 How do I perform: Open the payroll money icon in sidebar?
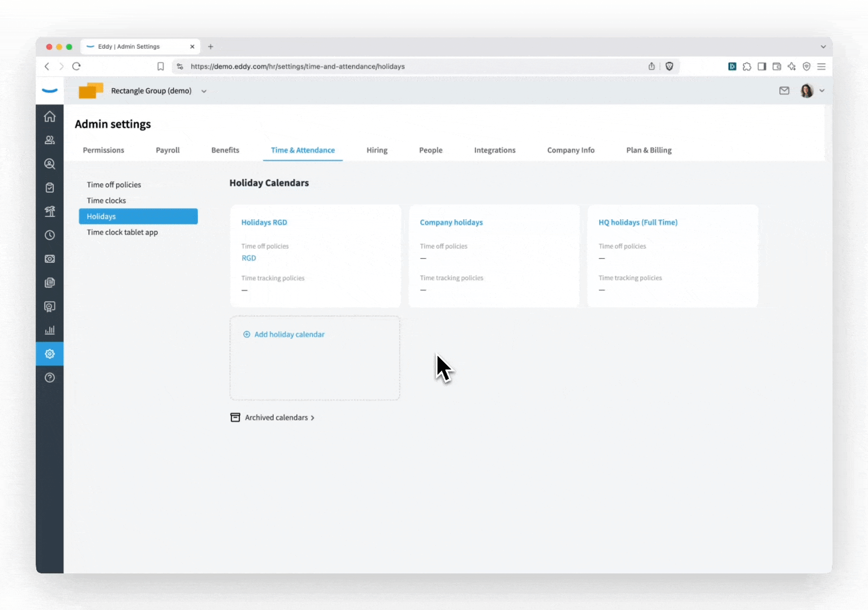pos(50,259)
